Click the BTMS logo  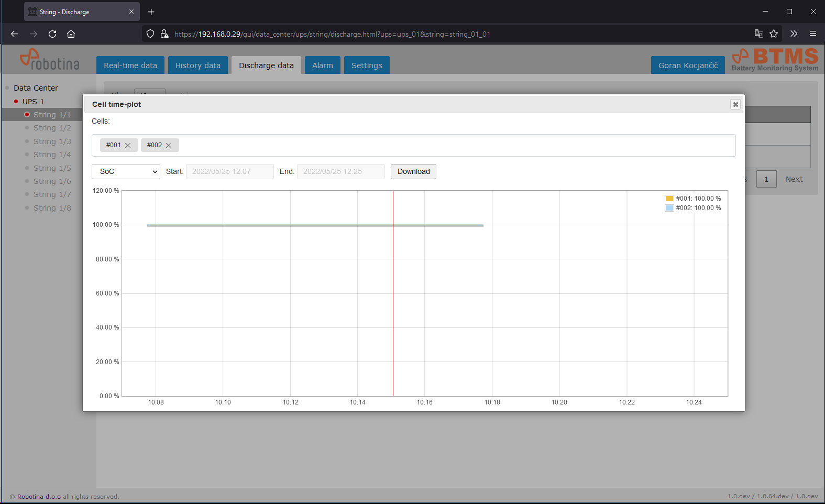pyautogui.click(x=775, y=60)
